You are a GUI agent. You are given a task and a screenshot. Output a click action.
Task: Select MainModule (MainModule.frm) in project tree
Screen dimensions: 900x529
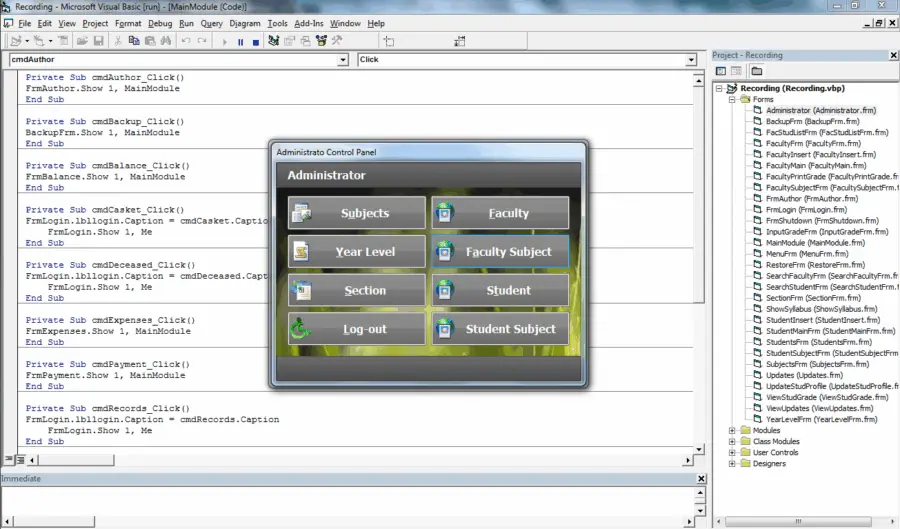tap(815, 243)
